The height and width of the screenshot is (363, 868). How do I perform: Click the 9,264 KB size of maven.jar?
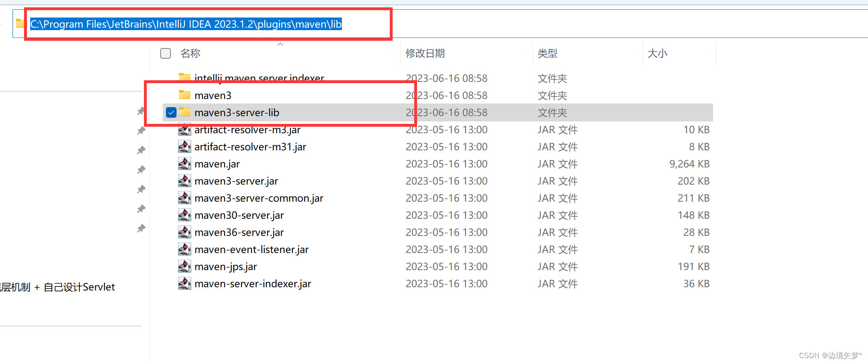(689, 164)
